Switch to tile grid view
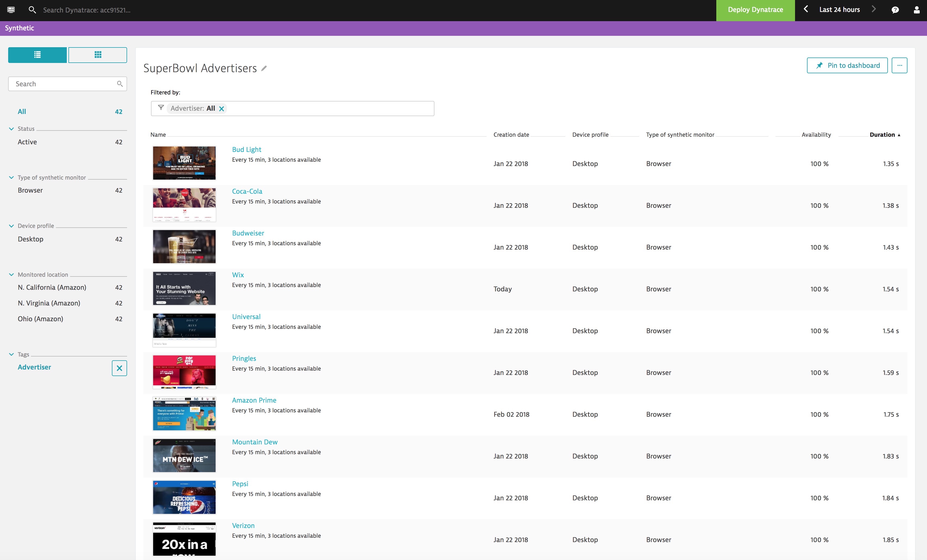Image resolution: width=927 pixels, height=560 pixels. (98, 55)
